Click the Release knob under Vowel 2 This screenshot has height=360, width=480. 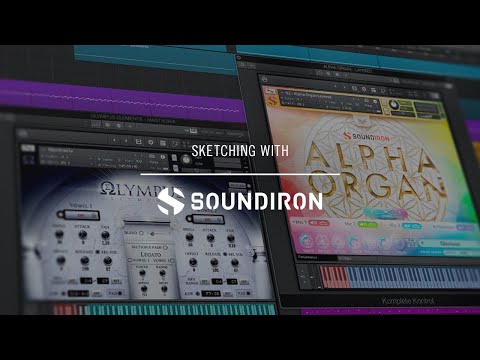[x=214, y=263]
